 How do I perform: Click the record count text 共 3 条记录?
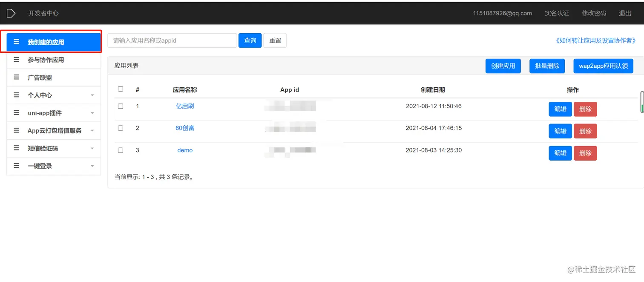[x=177, y=177]
